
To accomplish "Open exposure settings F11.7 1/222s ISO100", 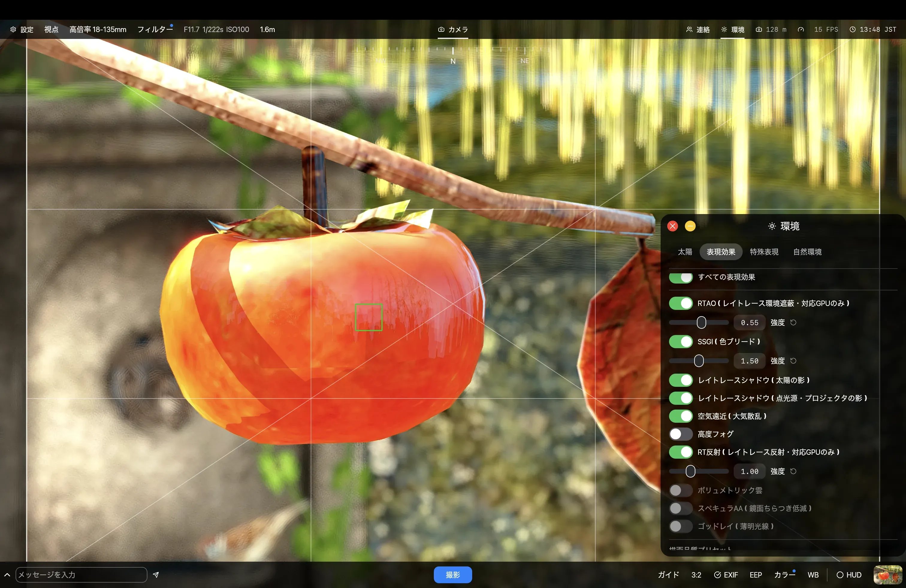I will click(x=216, y=29).
